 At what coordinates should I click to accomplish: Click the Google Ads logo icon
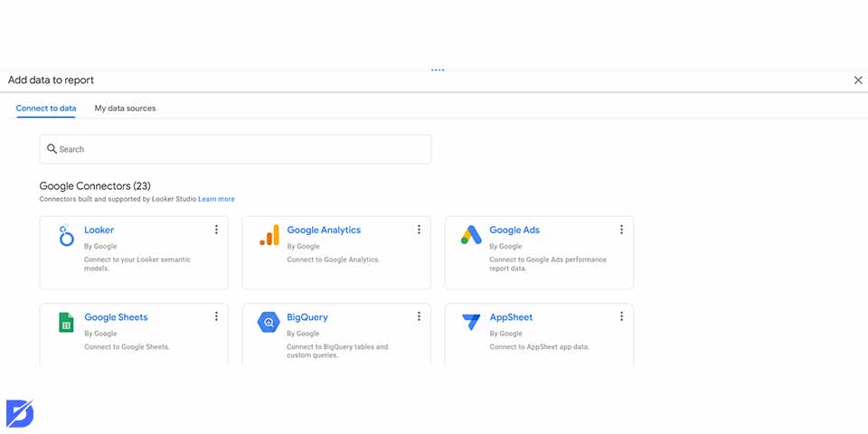point(472,235)
